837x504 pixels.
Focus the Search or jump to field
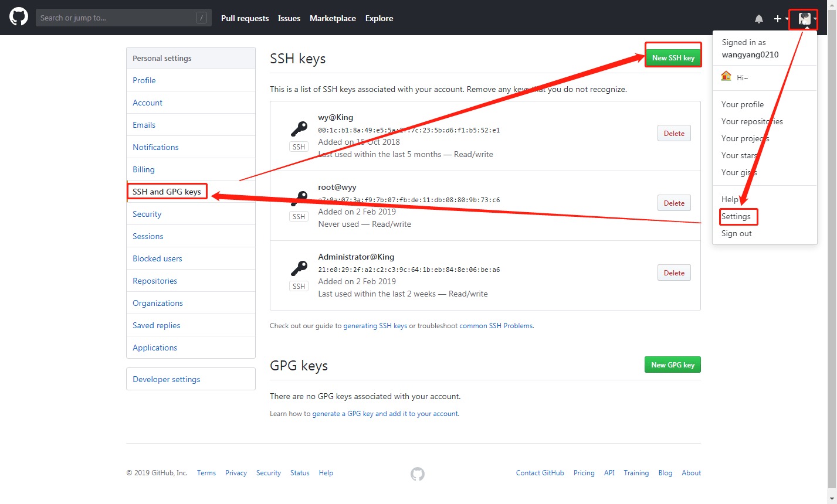[123, 18]
